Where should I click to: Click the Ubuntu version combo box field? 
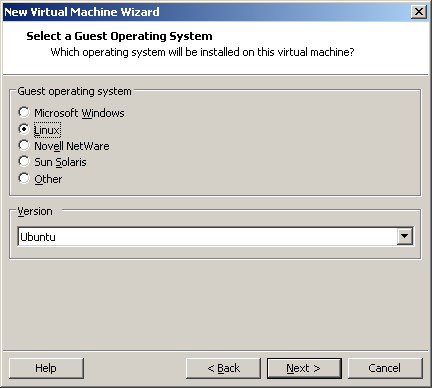click(215, 236)
